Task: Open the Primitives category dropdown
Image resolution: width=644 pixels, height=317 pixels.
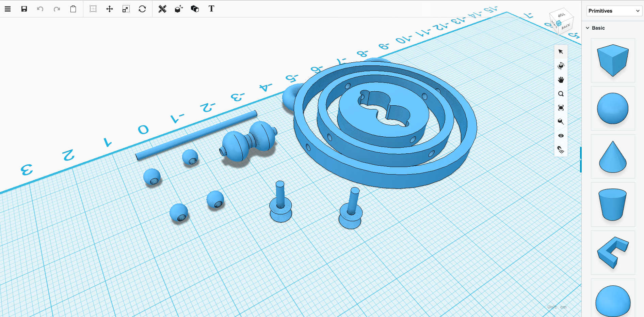Action: pyautogui.click(x=614, y=11)
